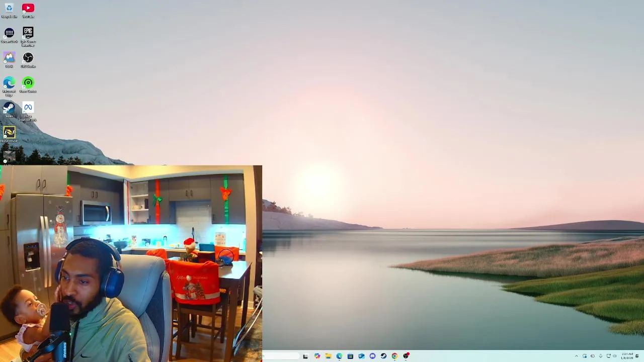Select the Stream Deck desktop shortcut
644x362 pixels.
click(9, 35)
